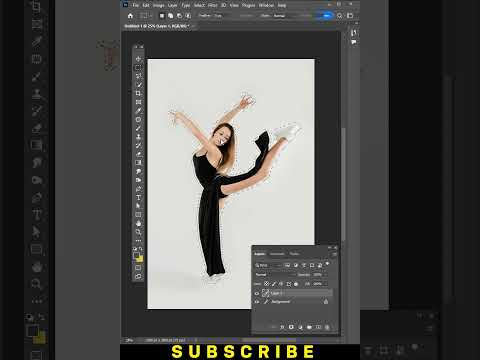This screenshot has height=360, width=480.
Task: Open the Normal blend mode dropdown
Action: 275,275
